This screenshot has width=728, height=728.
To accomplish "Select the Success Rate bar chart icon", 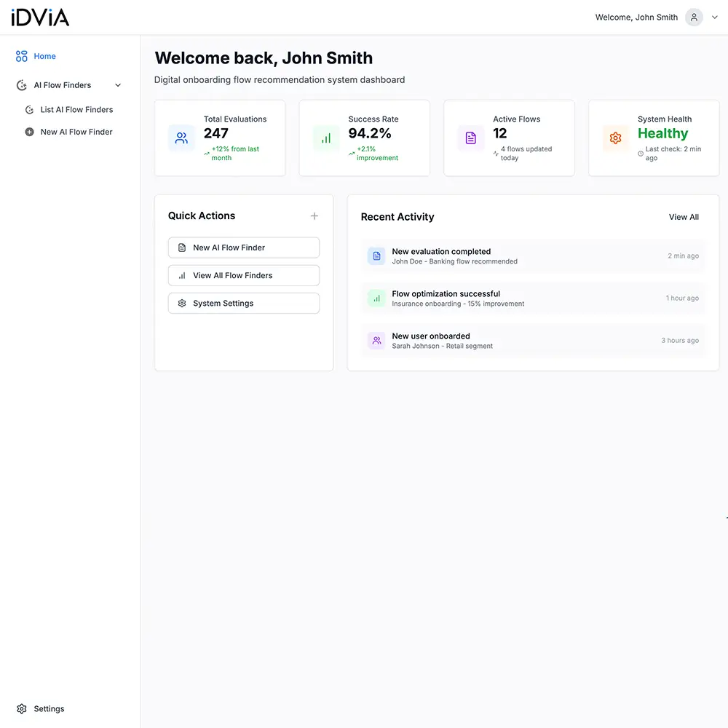I will pos(325,138).
